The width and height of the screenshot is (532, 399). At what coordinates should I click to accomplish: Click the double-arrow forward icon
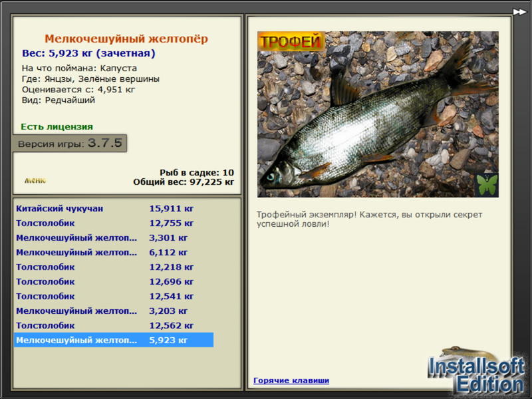pos(519,12)
